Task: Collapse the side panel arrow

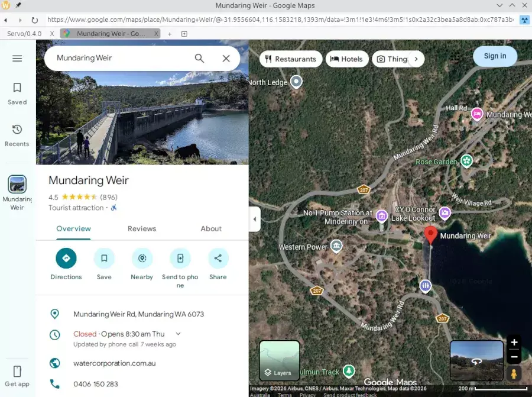Action: point(254,219)
